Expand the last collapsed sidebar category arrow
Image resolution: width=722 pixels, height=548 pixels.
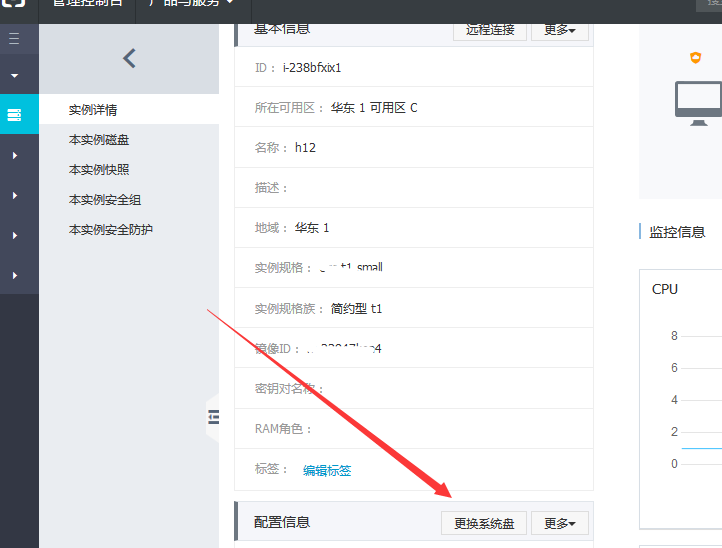(14, 274)
